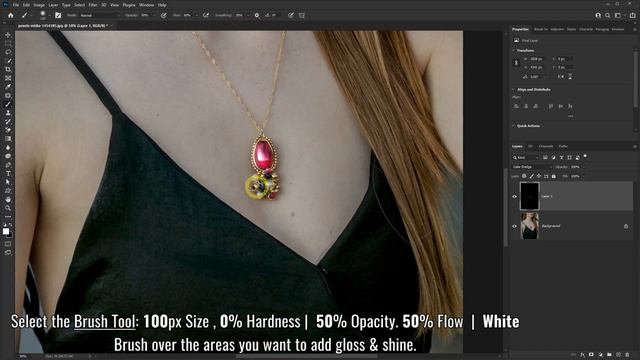Open the share icon at top right
This screenshot has width=640, height=360.
[632, 16]
